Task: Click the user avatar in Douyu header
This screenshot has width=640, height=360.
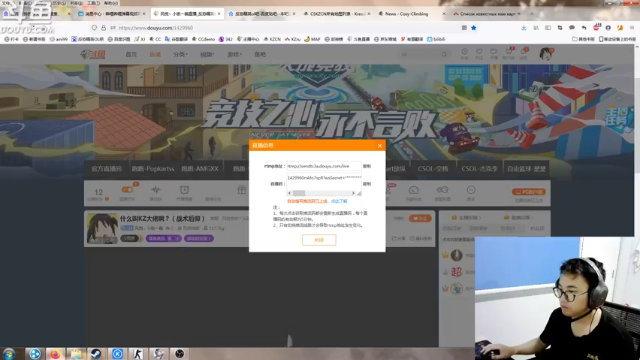Action: click(546, 54)
